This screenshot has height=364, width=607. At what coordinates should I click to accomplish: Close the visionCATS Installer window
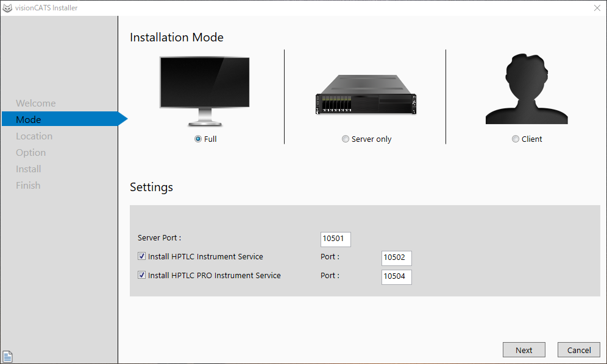tap(597, 8)
